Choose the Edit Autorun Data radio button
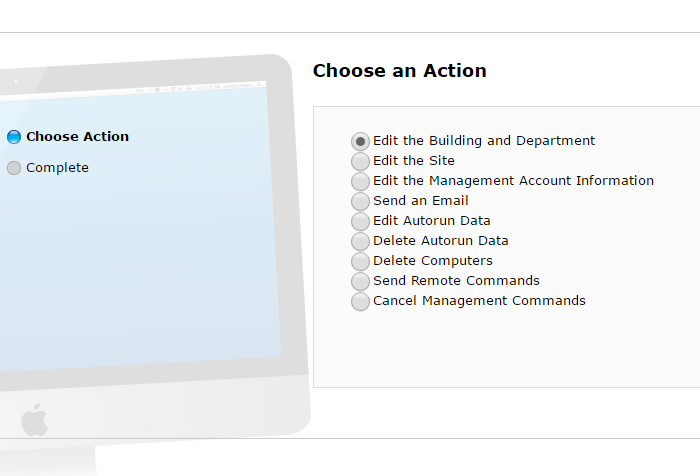This screenshot has height=476, width=700. coord(360,221)
